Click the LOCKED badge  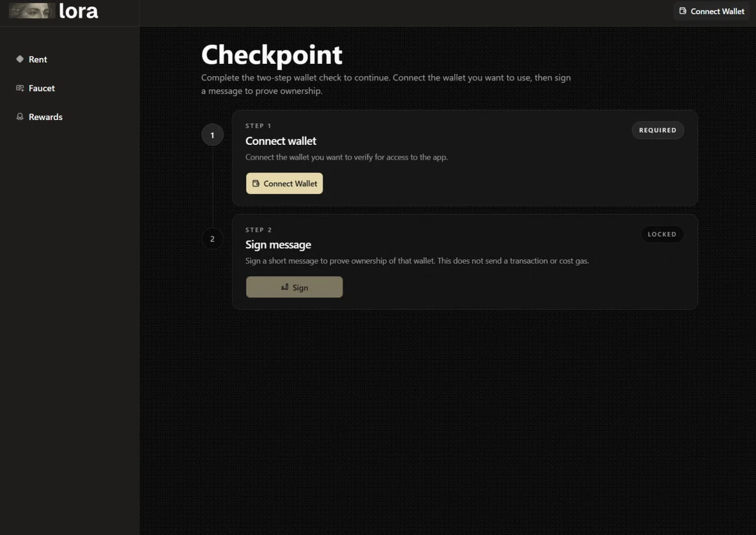(662, 234)
